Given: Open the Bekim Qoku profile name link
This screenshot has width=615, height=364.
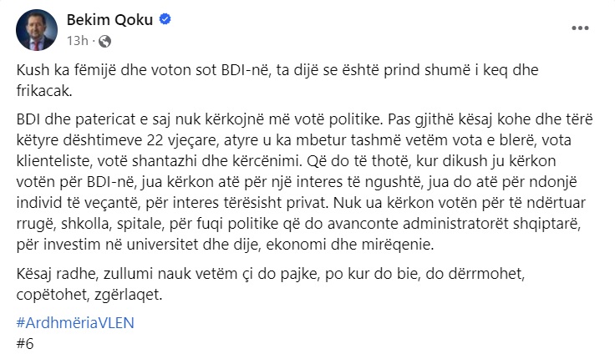Looking at the screenshot, I should (x=109, y=19).
